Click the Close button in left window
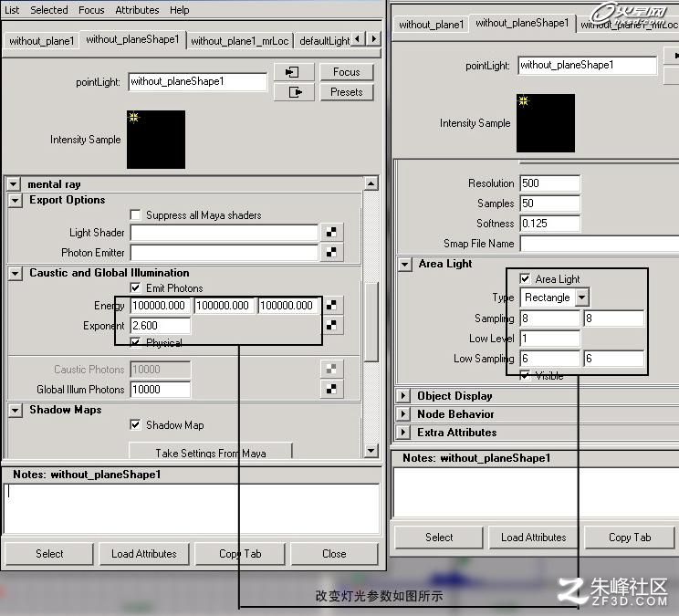 click(x=334, y=554)
